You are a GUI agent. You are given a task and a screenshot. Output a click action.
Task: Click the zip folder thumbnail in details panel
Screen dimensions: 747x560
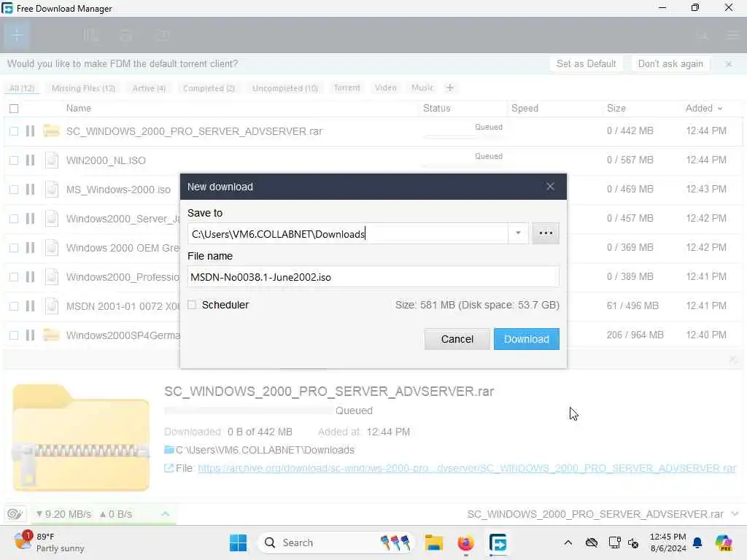click(x=81, y=437)
